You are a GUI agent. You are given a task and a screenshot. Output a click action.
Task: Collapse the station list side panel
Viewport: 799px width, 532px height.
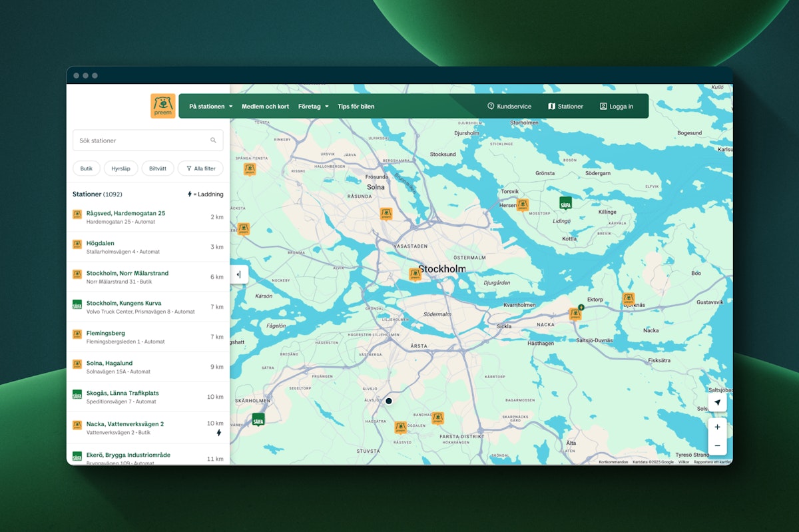239,274
